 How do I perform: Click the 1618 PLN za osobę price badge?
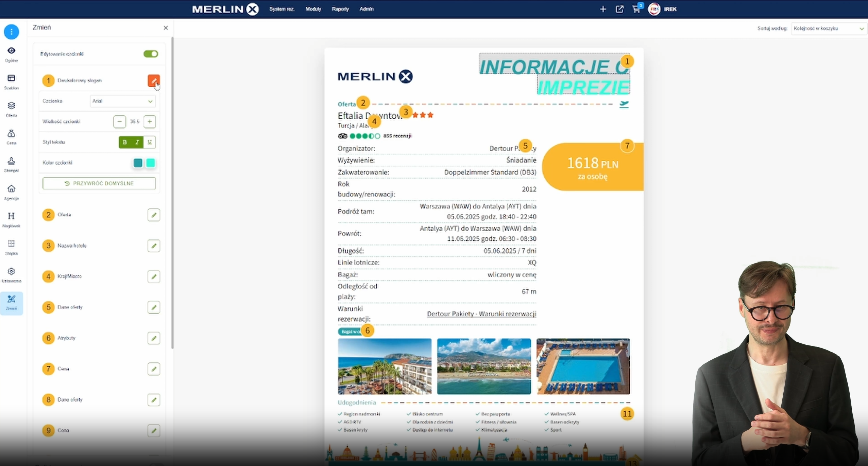(x=593, y=167)
